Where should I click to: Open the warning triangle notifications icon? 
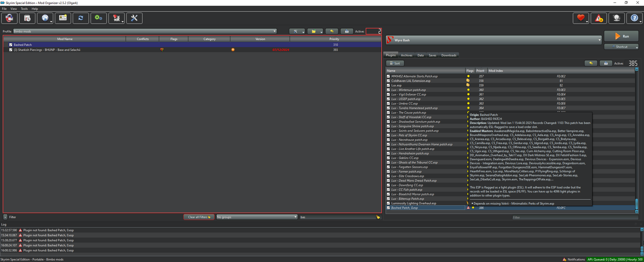tap(599, 18)
